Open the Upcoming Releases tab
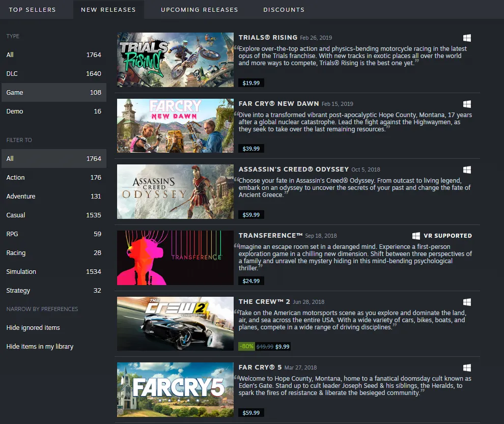Viewport: 504px width, 424px height. [x=199, y=10]
